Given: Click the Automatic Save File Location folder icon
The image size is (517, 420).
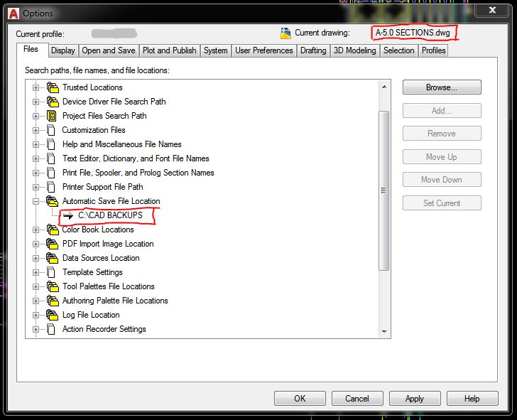Looking at the screenshot, I should pos(52,201).
